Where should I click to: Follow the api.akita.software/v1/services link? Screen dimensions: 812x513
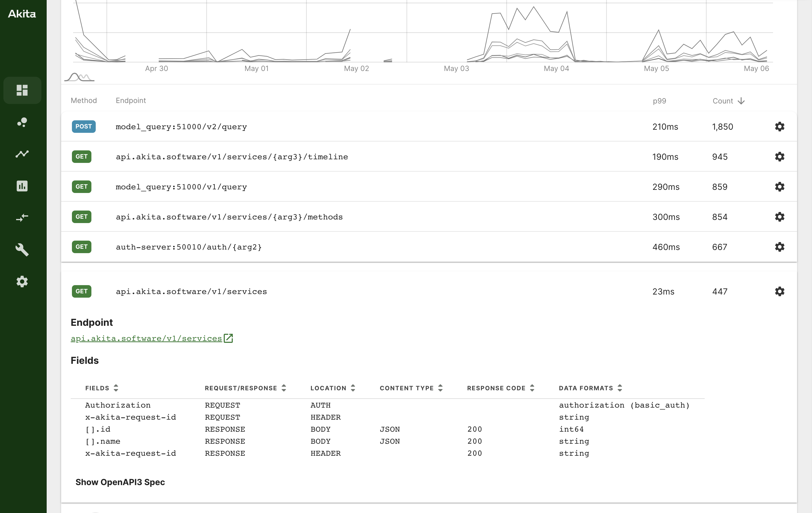tap(146, 338)
